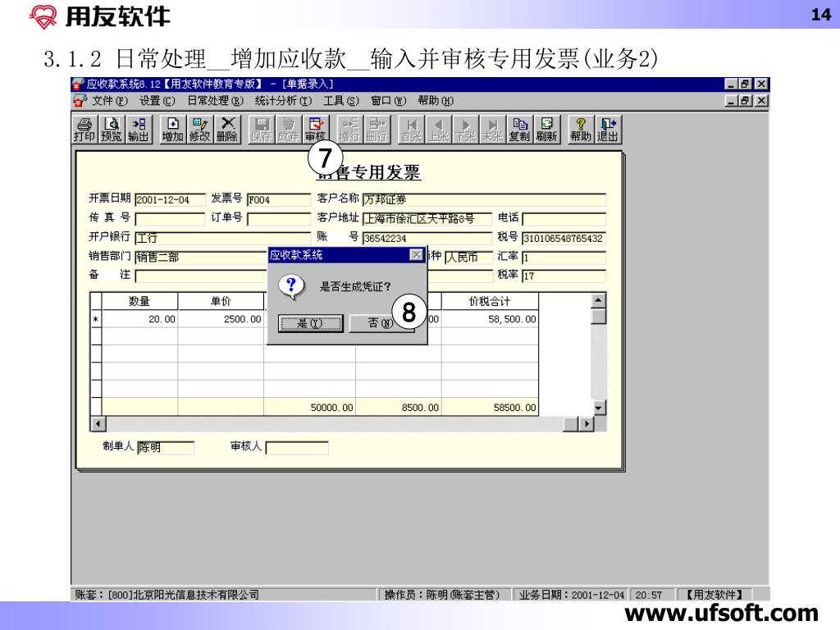Click the vertical scrollbar thumb of grid
840x630 pixels.
coord(598,316)
